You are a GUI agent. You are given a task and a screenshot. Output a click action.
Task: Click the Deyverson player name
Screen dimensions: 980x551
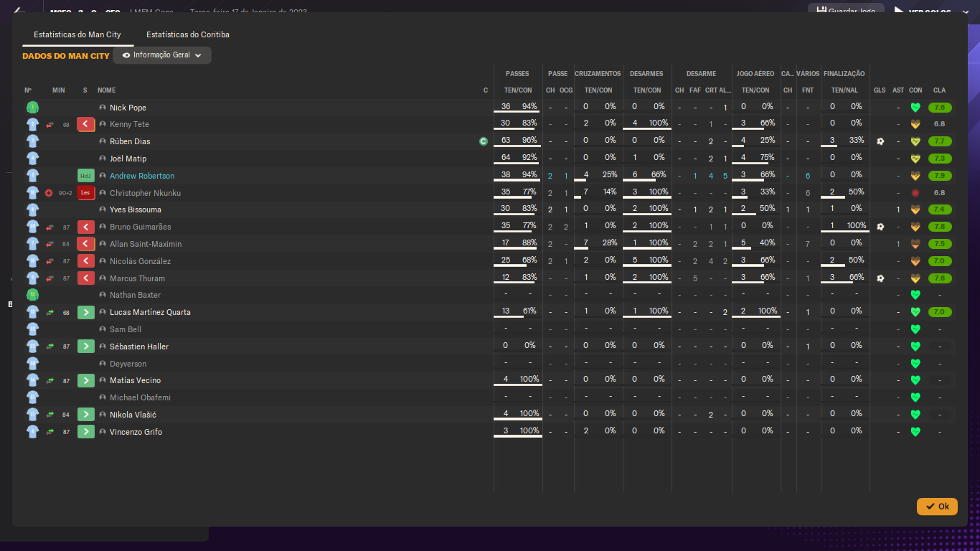click(x=128, y=364)
